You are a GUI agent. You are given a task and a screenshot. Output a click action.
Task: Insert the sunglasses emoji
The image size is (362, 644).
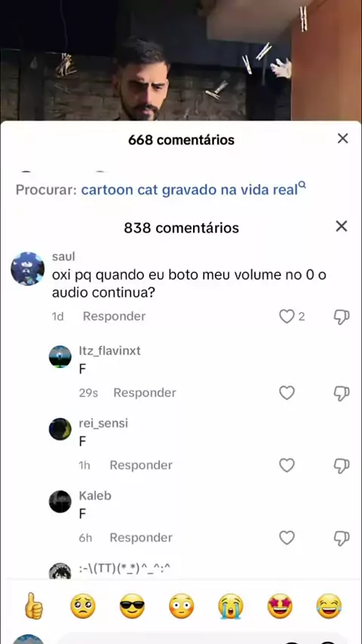coord(132,606)
